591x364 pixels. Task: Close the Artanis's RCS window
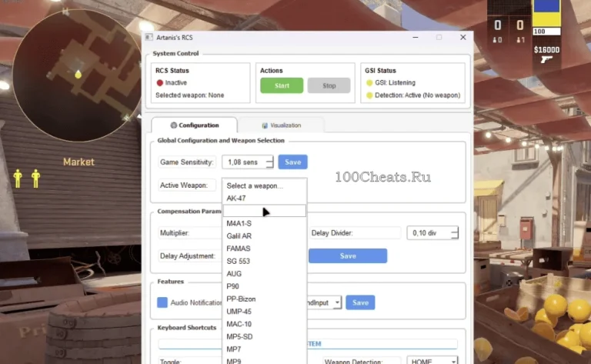(462, 37)
